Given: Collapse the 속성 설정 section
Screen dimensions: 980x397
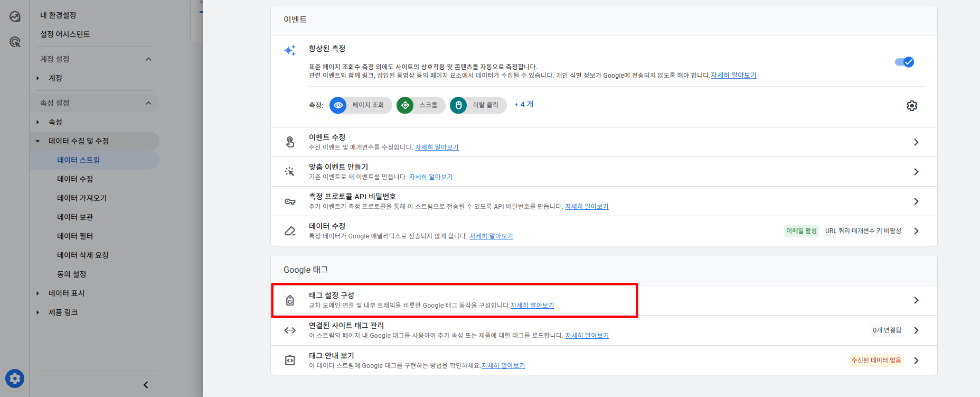Looking at the screenshot, I should coord(148,103).
